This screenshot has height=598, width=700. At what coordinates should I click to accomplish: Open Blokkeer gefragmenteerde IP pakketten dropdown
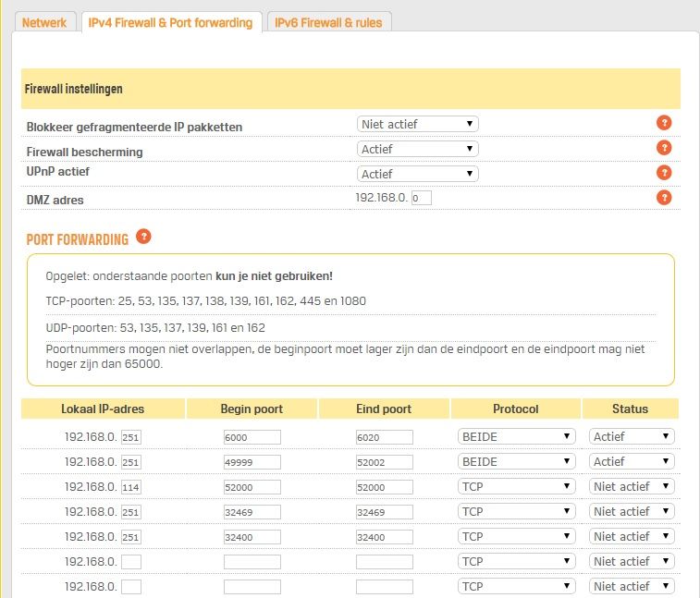point(417,124)
